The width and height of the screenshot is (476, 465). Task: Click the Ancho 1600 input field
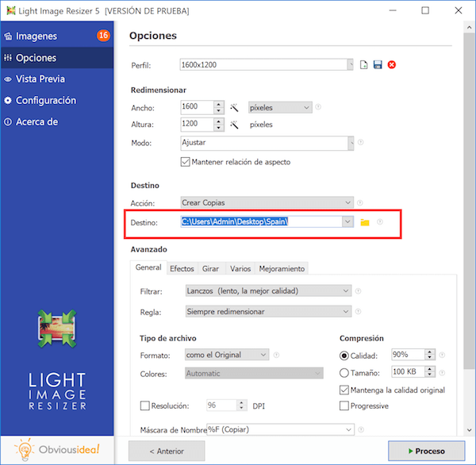tap(198, 107)
